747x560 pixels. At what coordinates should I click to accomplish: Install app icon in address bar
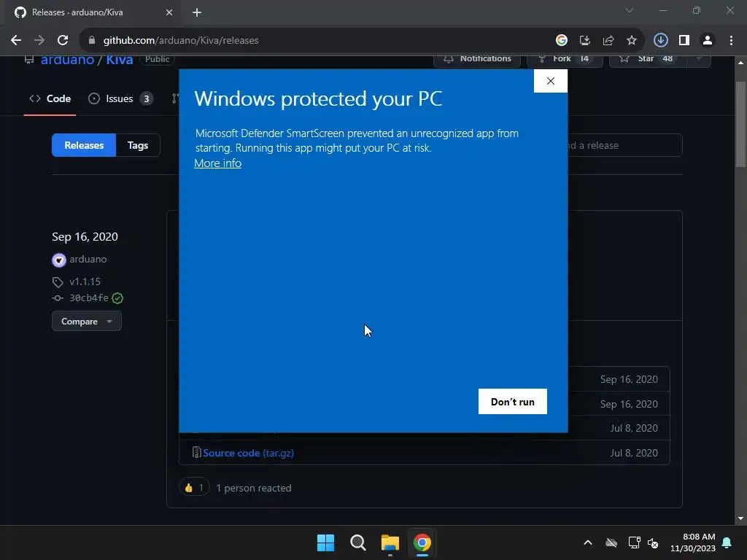tap(585, 41)
